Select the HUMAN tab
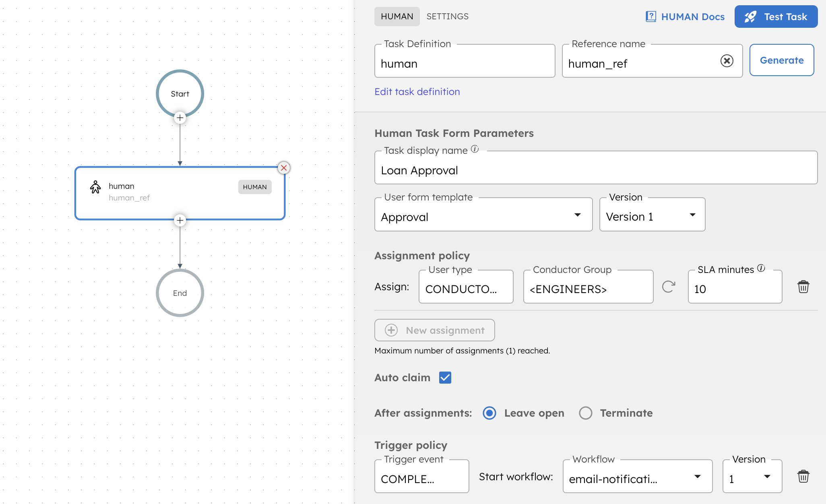 [397, 17]
